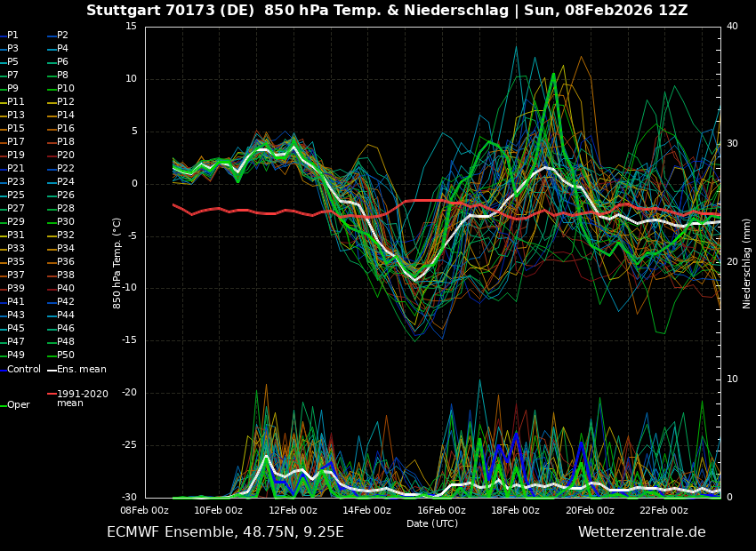
Task: Click the P48 legend entry
Action: [66, 342]
